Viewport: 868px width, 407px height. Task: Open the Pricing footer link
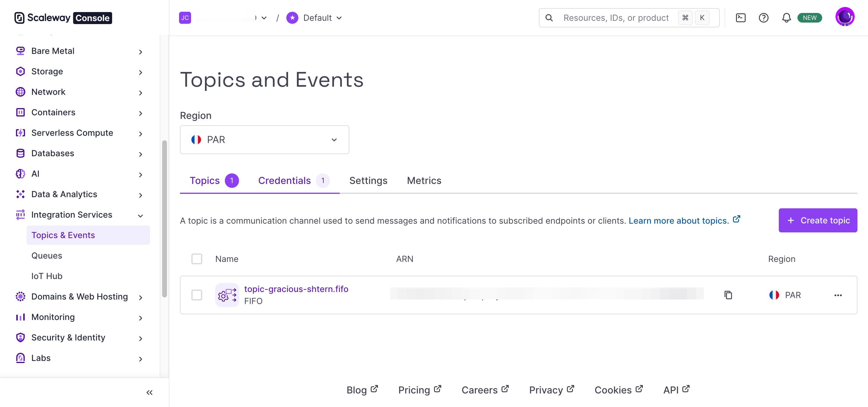pyautogui.click(x=420, y=390)
